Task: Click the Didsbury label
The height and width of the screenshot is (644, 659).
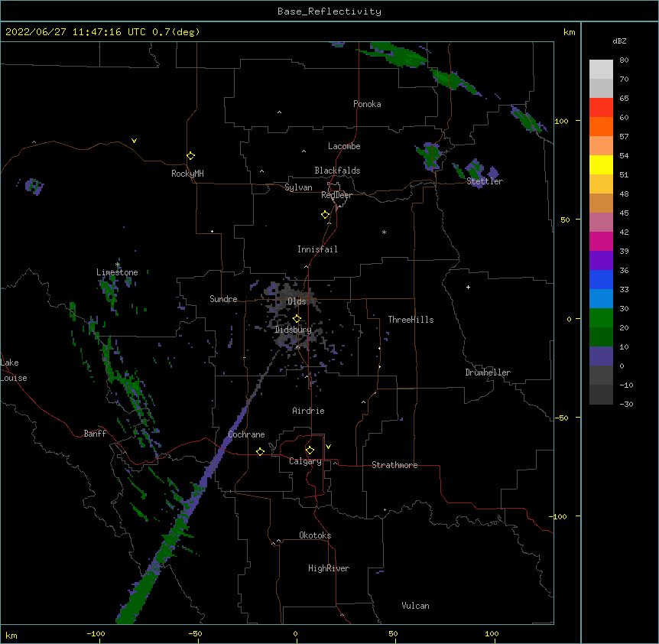Action: pos(293,330)
